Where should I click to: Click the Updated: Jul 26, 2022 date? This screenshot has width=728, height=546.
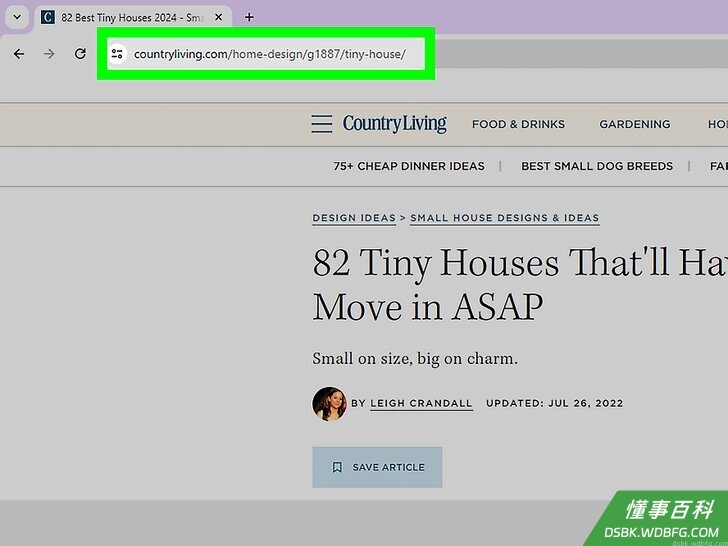(554, 403)
